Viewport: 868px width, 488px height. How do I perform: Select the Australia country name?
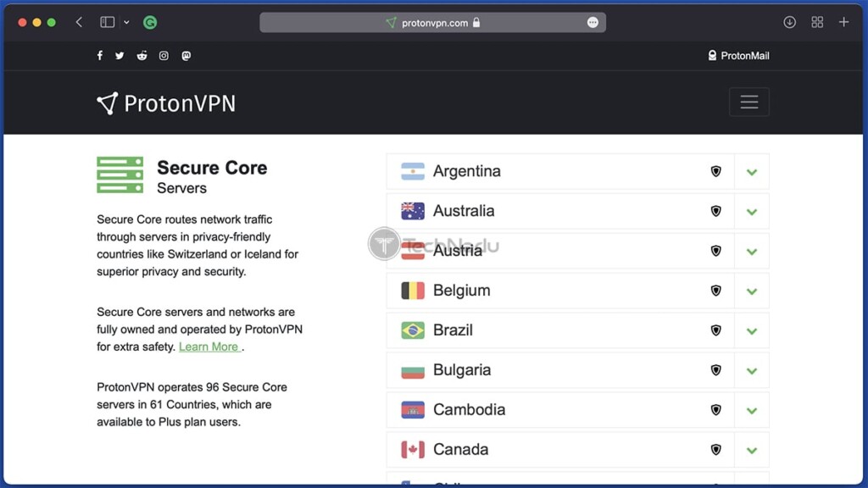(464, 211)
